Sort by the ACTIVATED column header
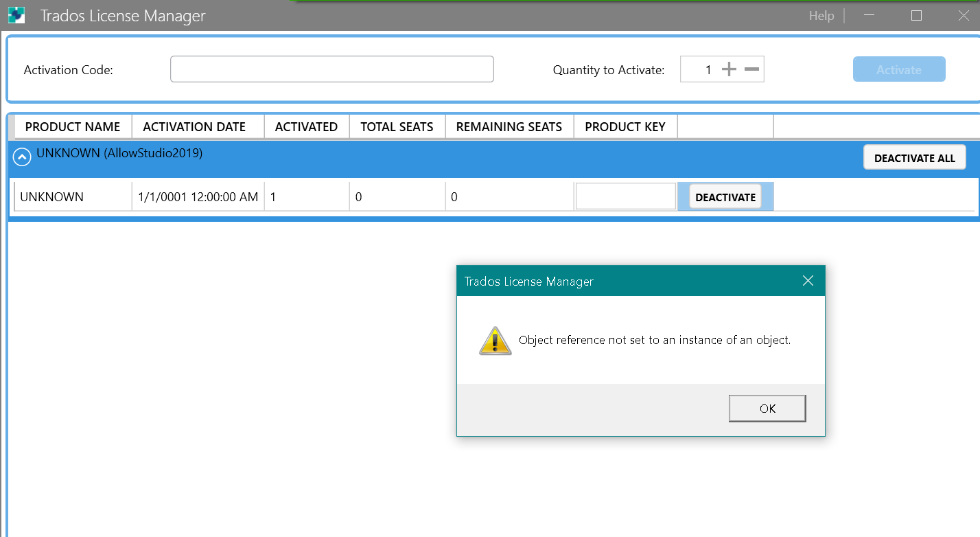Viewport: 980px width, 537px height. pos(306,127)
